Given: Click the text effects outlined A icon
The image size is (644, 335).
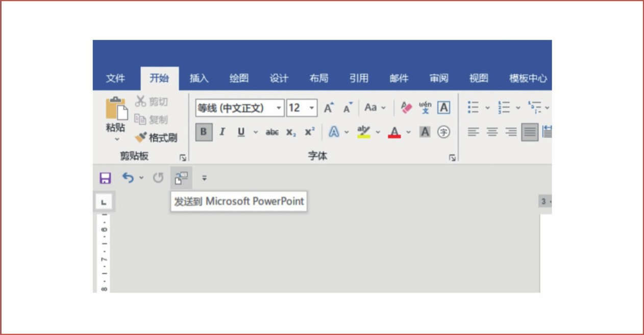Looking at the screenshot, I should click(334, 132).
